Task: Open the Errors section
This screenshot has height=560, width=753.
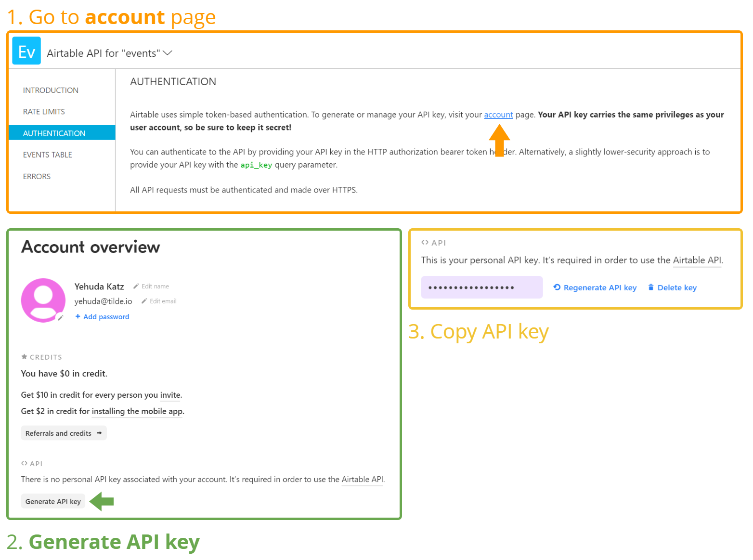Action: (x=37, y=176)
